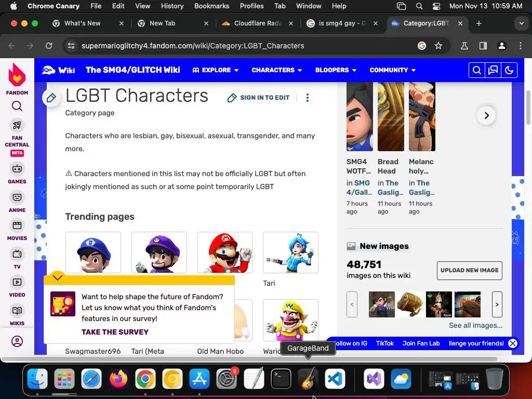Image resolution: width=532 pixels, height=399 pixels.
Task: Click the Google icon in the address bar
Action: click(x=422, y=46)
